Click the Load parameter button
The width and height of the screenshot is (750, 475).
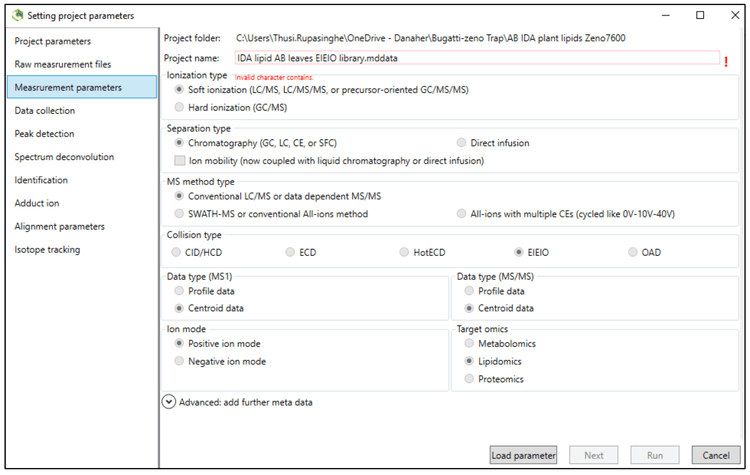pyautogui.click(x=523, y=455)
